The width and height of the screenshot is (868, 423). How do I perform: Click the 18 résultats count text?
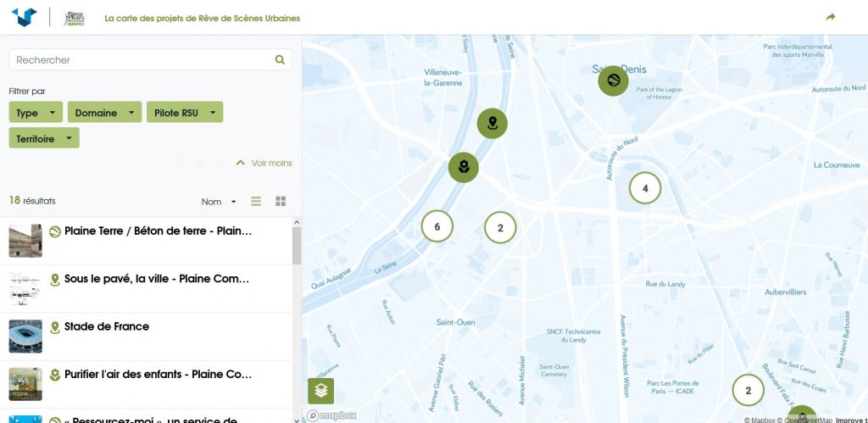[32, 200]
